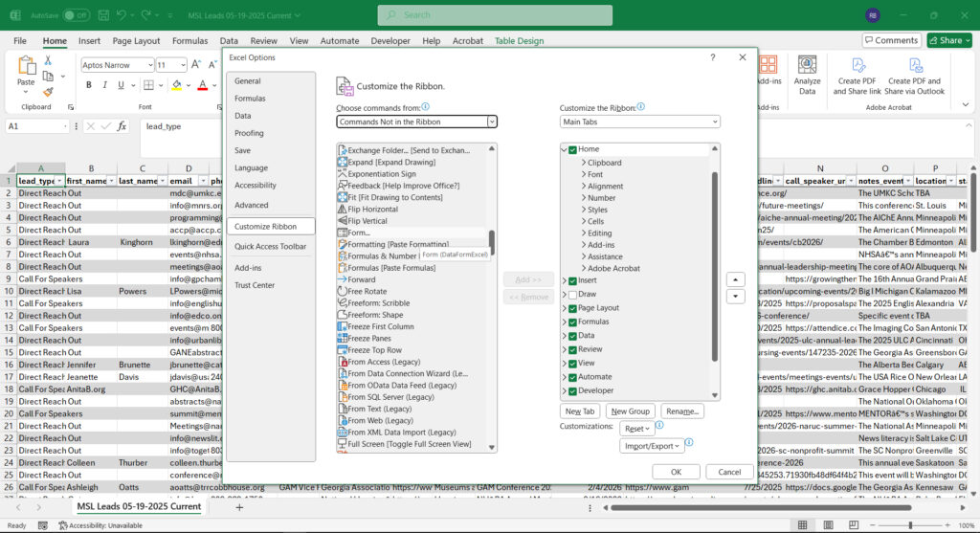This screenshot has height=533, width=980.
Task: Click the OK button
Action: (676, 472)
